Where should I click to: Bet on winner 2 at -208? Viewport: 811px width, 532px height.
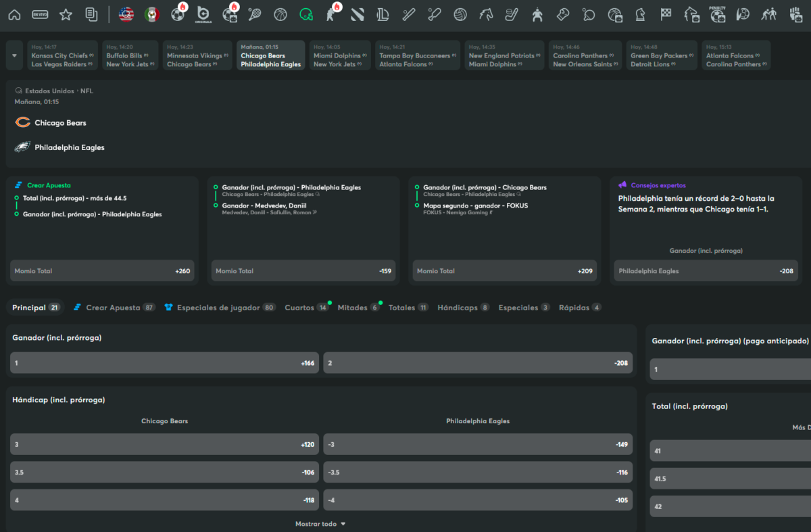coord(478,363)
